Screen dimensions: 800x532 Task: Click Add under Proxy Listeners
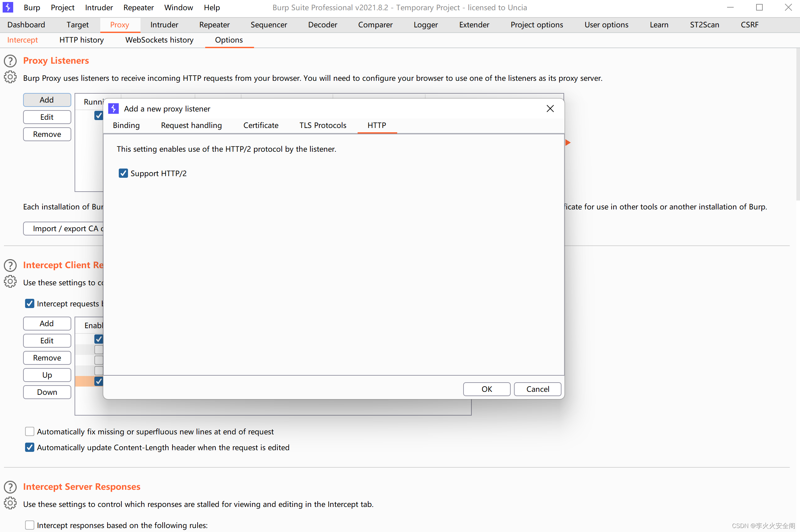pyautogui.click(x=47, y=100)
